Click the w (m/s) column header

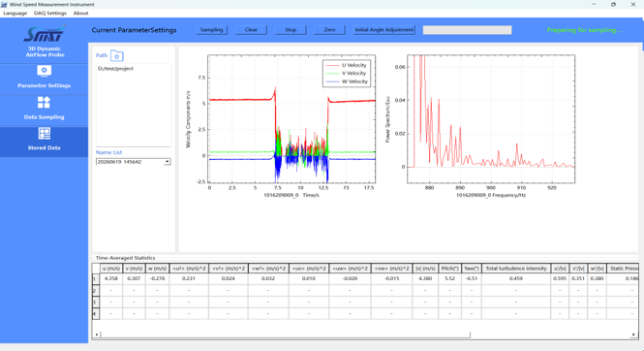click(157, 269)
